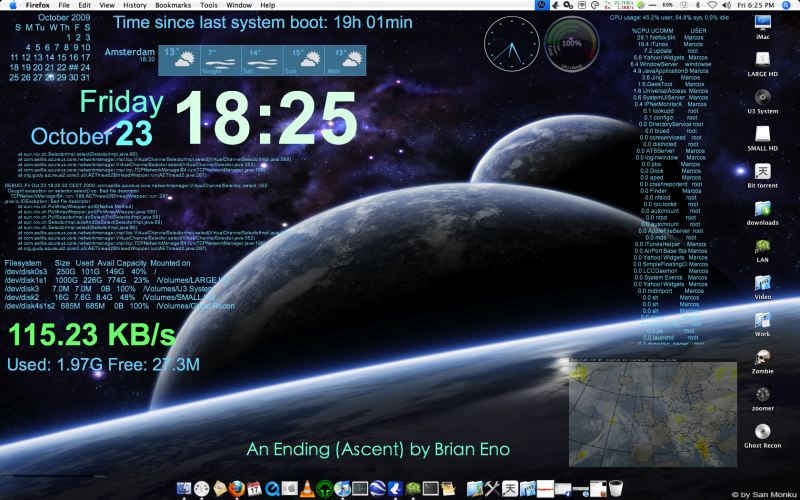Image resolution: width=800 pixels, height=500 pixels.
Task: Open the Help menu
Action: pyautogui.click(x=268, y=5)
